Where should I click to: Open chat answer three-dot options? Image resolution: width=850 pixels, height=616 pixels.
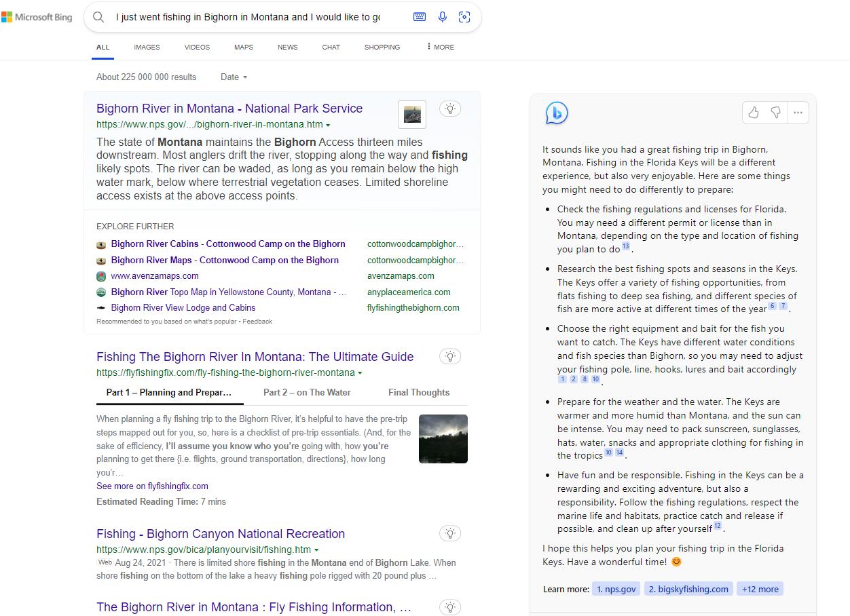[x=798, y=113]
